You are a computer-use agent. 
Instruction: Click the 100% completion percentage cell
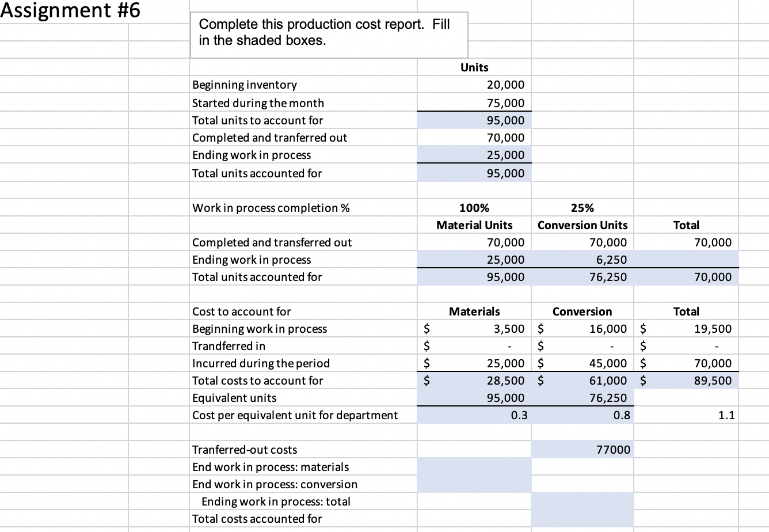473,208
